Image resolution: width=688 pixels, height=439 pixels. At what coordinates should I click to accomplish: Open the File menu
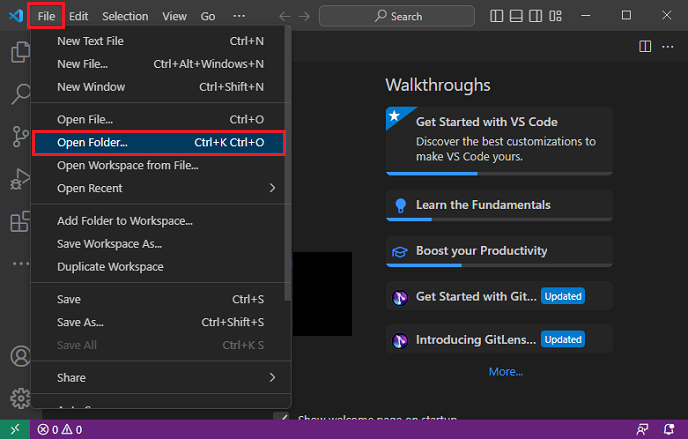coord(46,16)
